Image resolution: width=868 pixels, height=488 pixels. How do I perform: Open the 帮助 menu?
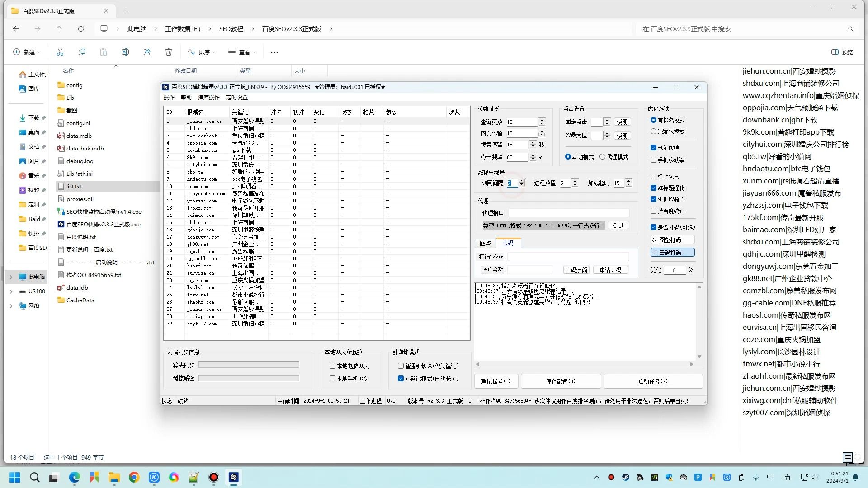[186, 98]
